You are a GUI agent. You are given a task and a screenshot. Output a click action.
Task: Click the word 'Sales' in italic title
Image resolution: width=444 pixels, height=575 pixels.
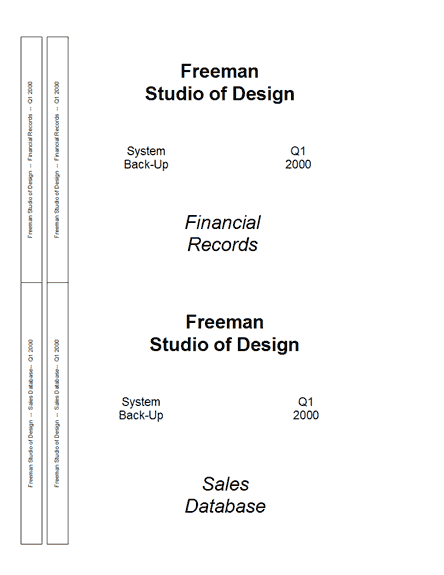pyautogui.click(x=225, y=484)
